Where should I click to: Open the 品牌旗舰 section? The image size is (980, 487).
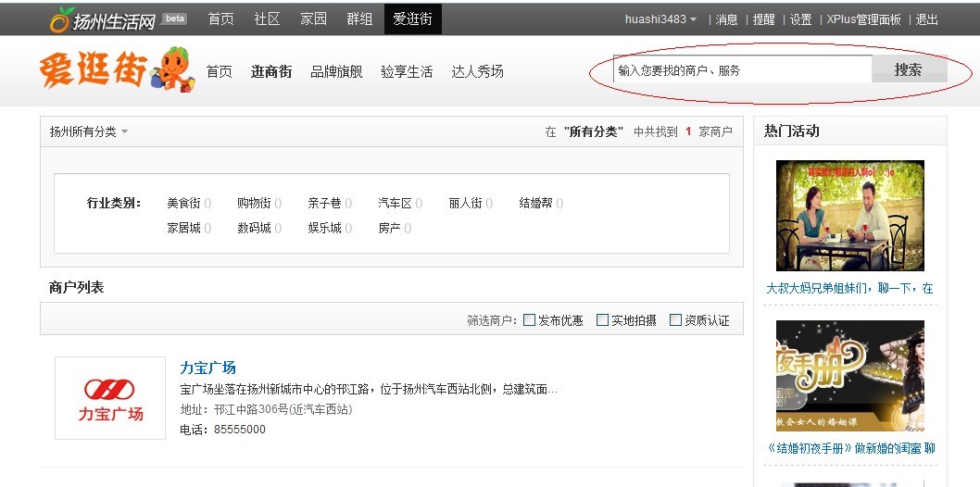336,72
